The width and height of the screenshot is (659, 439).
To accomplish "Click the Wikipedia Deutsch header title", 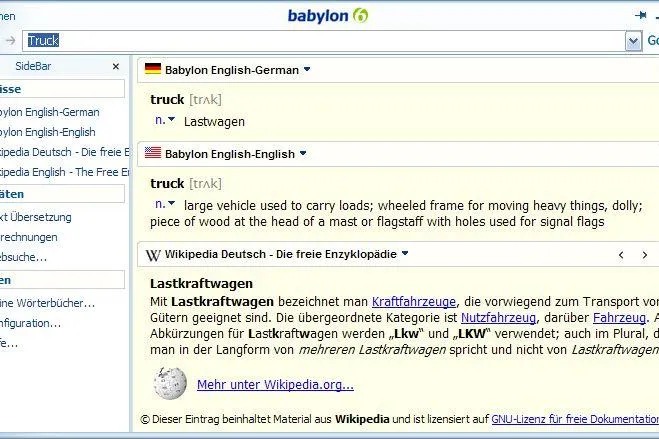I will pyautogui.click(x=281, y=254).
